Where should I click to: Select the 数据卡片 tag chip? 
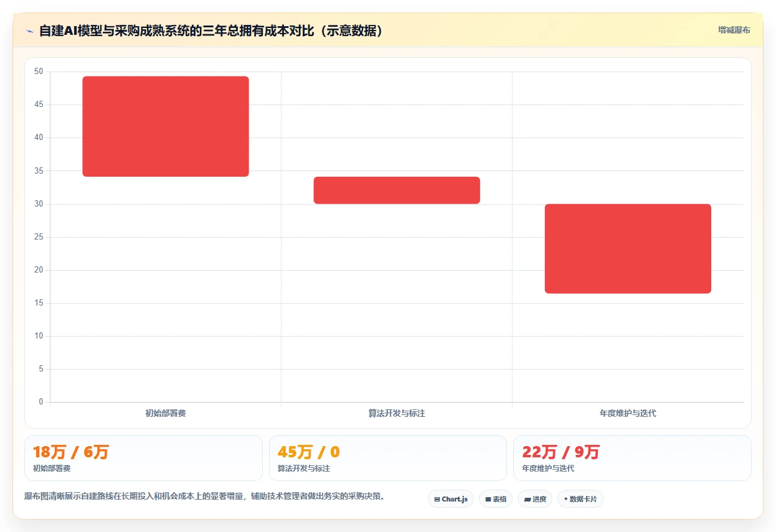pos(580,499)
